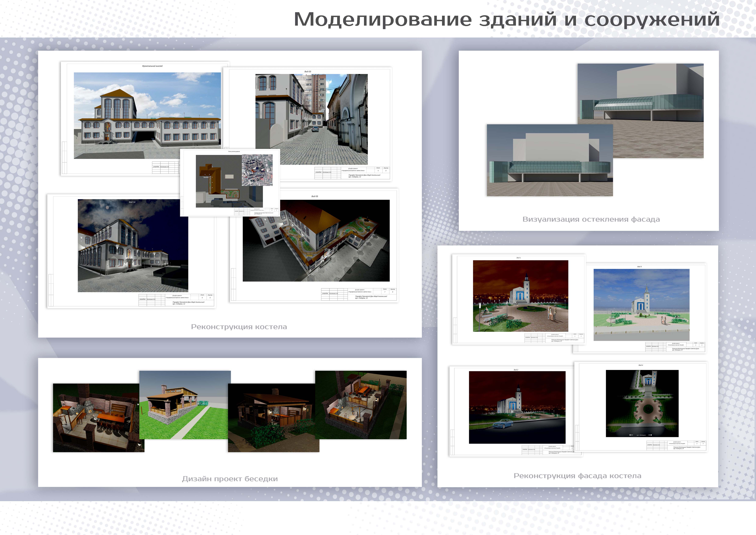Open the "Вид 04" night building render

click(x=133, y=245)
